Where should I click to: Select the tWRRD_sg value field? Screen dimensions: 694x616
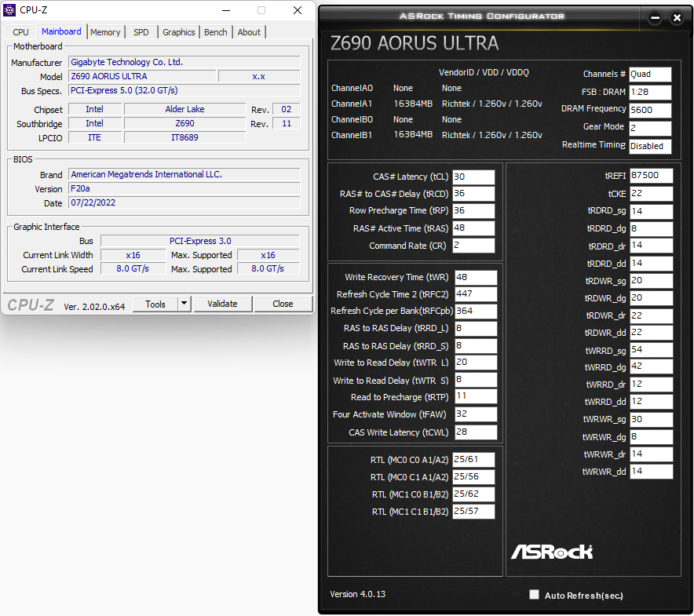tap(651, 350)
